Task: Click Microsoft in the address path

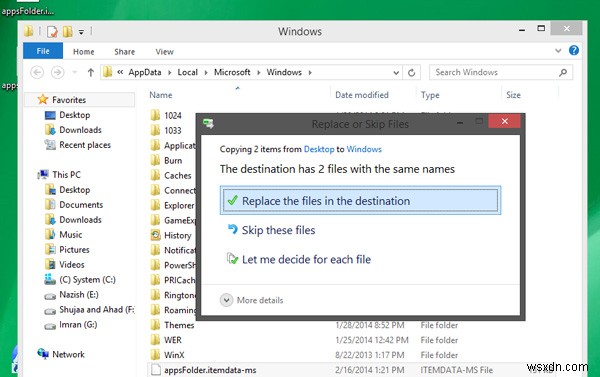Action: pos(232,72)
